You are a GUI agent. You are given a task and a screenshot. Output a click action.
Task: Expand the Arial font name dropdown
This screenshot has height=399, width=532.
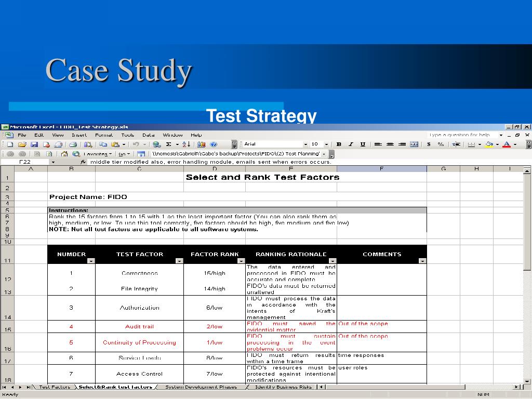305,144
